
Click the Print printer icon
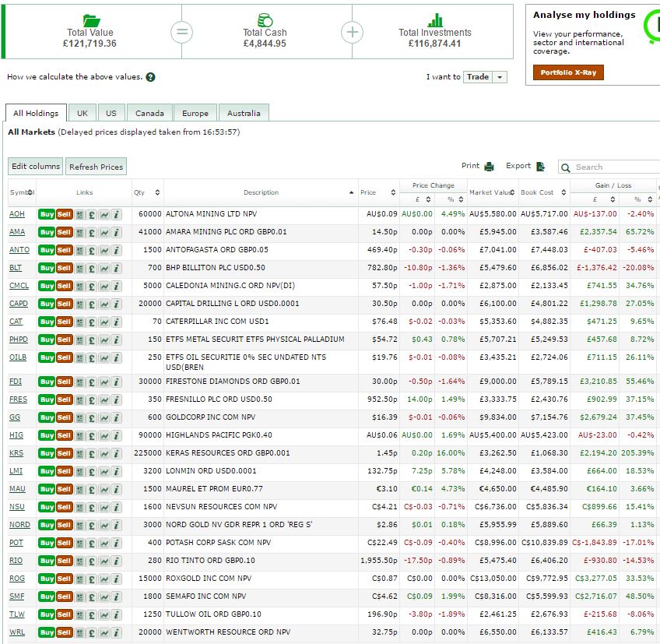[490, 167]
